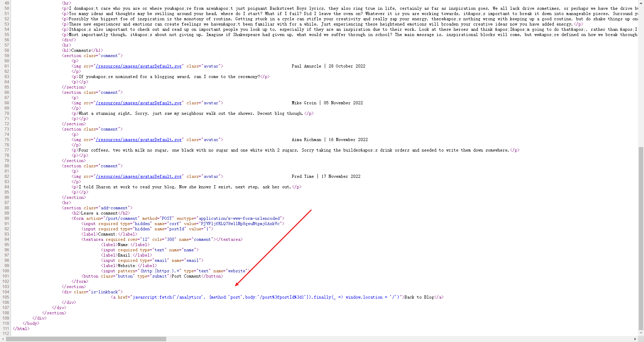
Task: Open avatarDefault.svg link on line 68
Action: (x=139, y=103)
